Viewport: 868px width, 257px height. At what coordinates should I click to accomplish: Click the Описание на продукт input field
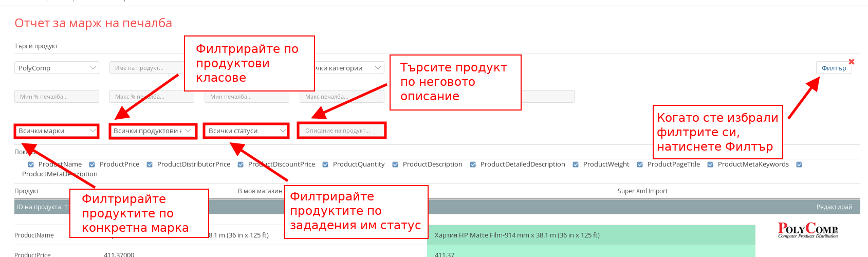341,131
